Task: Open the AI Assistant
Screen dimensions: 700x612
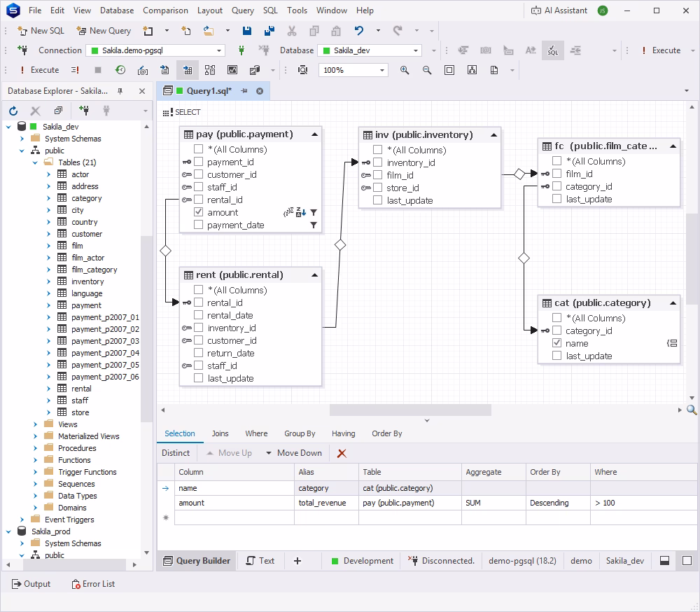Action: (559, 11)
